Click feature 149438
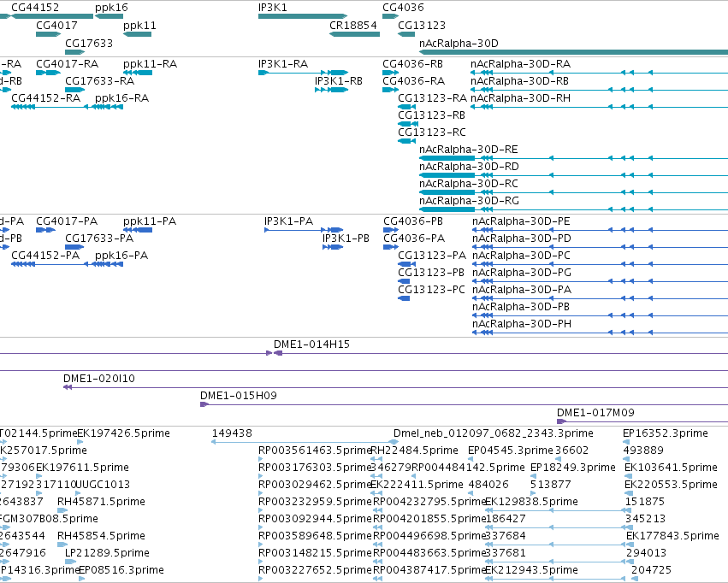Viewport: 728px width, 583px height. (x=232, y=433)
